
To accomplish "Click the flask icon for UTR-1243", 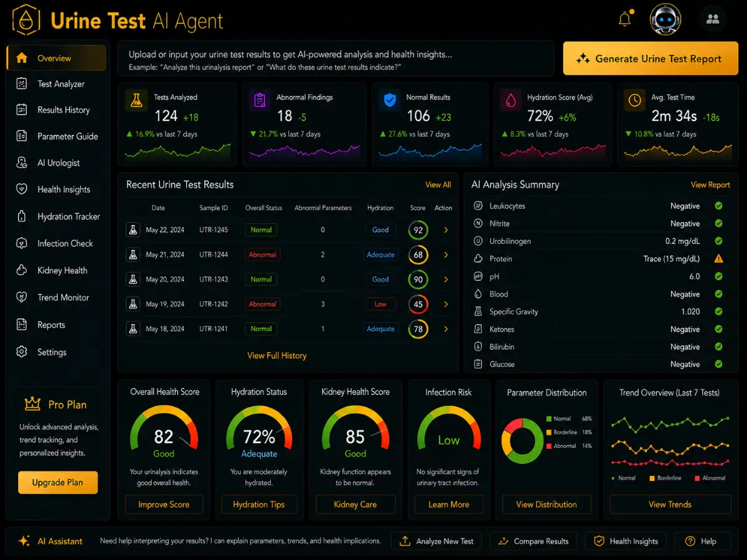I will tap(133, 279).
